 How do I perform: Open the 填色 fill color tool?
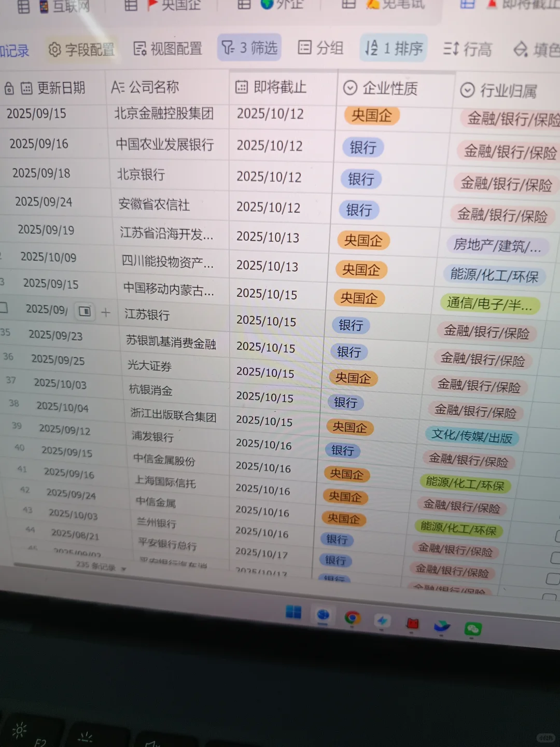pos(536,50)
